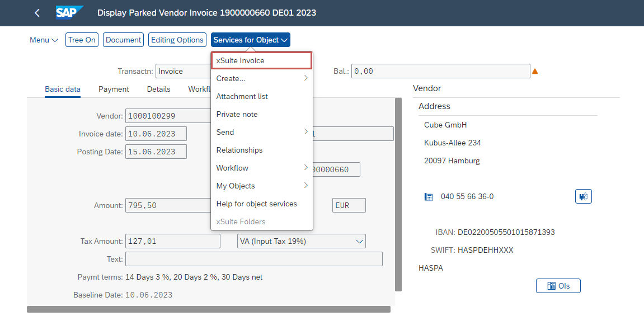
Task: Click the OIs button
Action: (x=558, y=286)
